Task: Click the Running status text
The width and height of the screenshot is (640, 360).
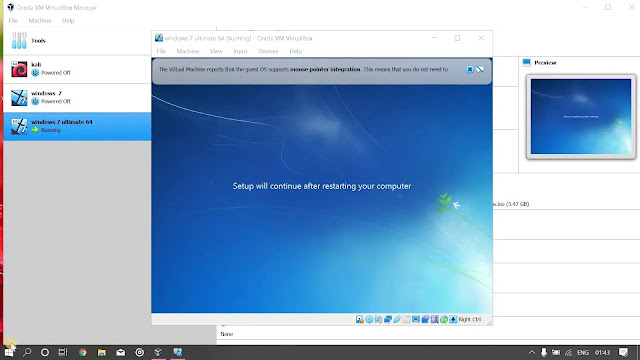Action: [x=51, y=130]
